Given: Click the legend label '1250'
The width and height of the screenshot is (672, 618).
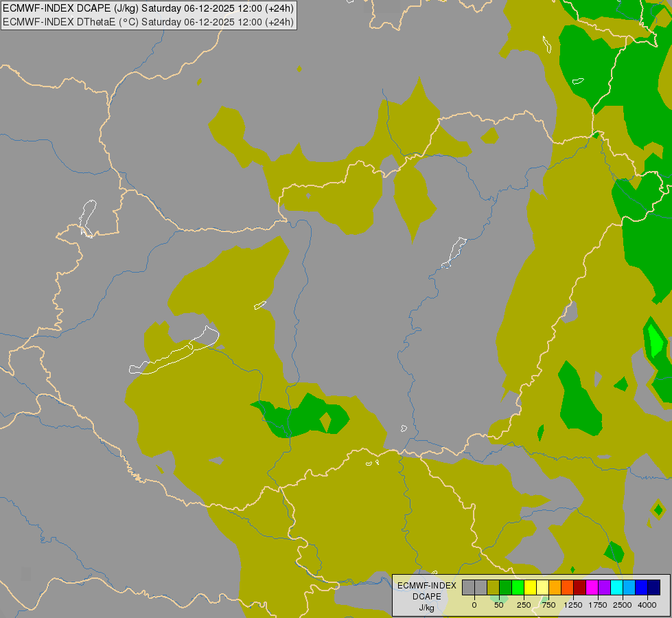Looking at the screenshot, I should pos(573,605).
